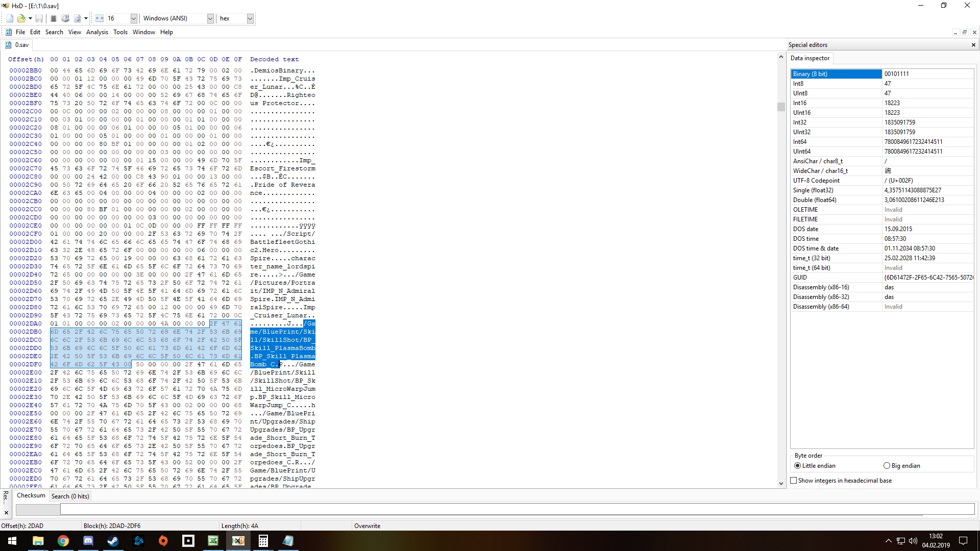Screen dimensions: 980x551
Task: Click the Open disk image icon
Action: pyautogui.click(x=77, y=18)
